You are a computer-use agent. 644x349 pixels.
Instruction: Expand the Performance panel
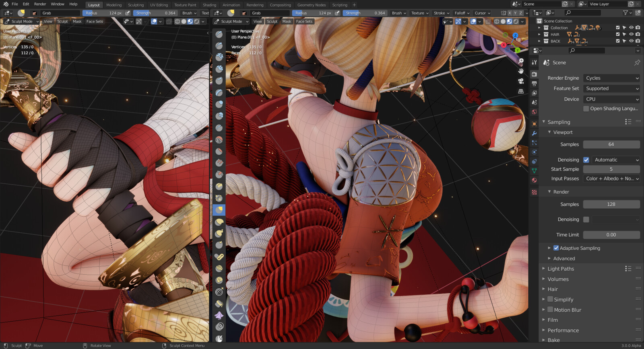tap(563, 330)
